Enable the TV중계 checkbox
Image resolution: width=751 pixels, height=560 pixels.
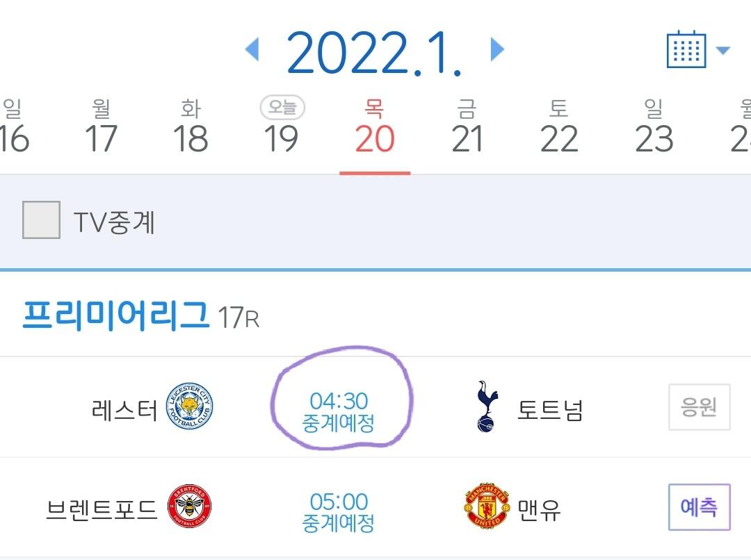[x=41, y=221]
